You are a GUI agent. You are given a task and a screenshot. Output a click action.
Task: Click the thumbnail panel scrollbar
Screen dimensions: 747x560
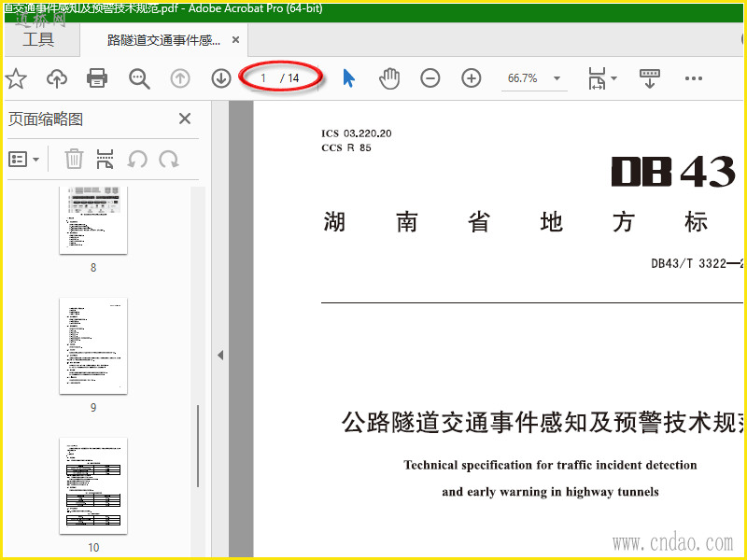coord(198,446)
